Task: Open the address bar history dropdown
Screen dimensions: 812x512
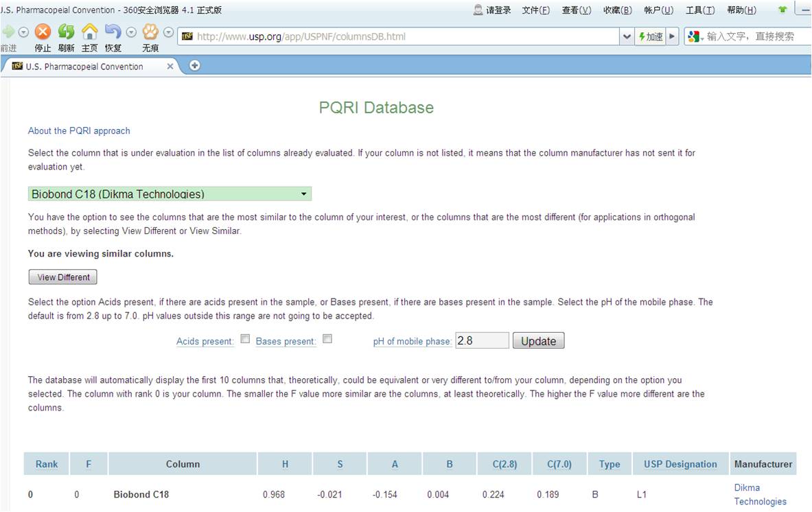Action: coord(627,36)
